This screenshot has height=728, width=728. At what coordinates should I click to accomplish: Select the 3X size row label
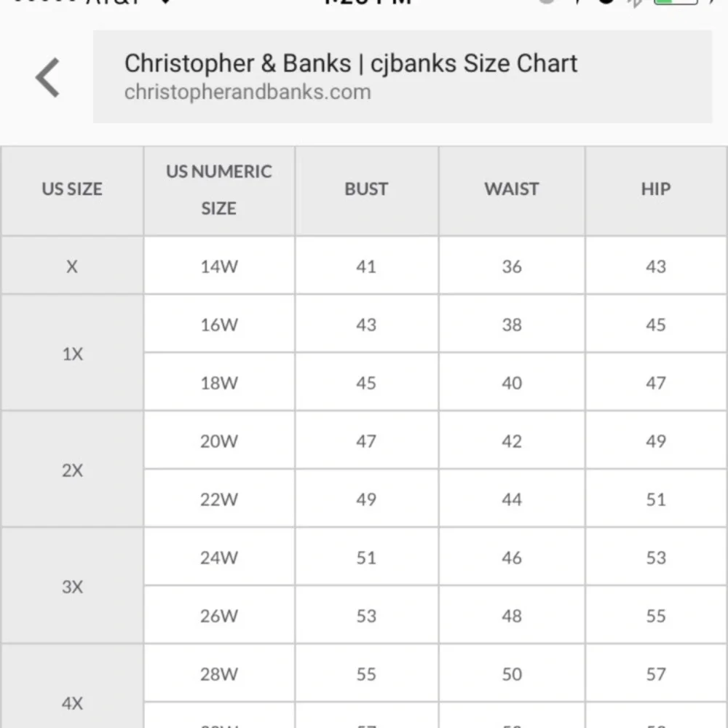(x=72, y=587)
